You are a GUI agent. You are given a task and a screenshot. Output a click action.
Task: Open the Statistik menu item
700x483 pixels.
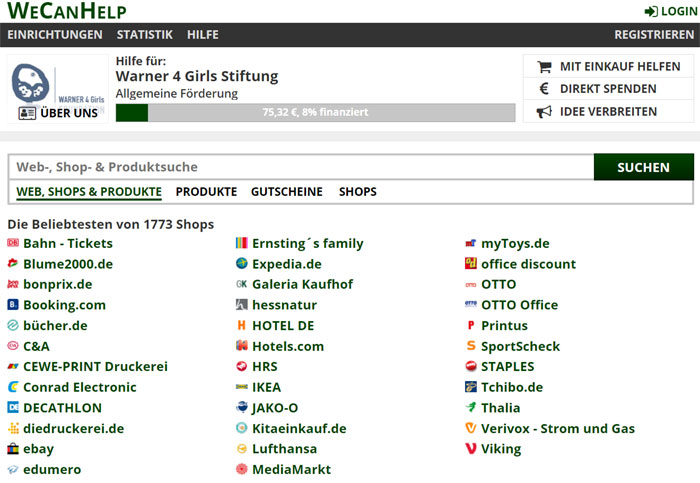click(x=144, y=35)
